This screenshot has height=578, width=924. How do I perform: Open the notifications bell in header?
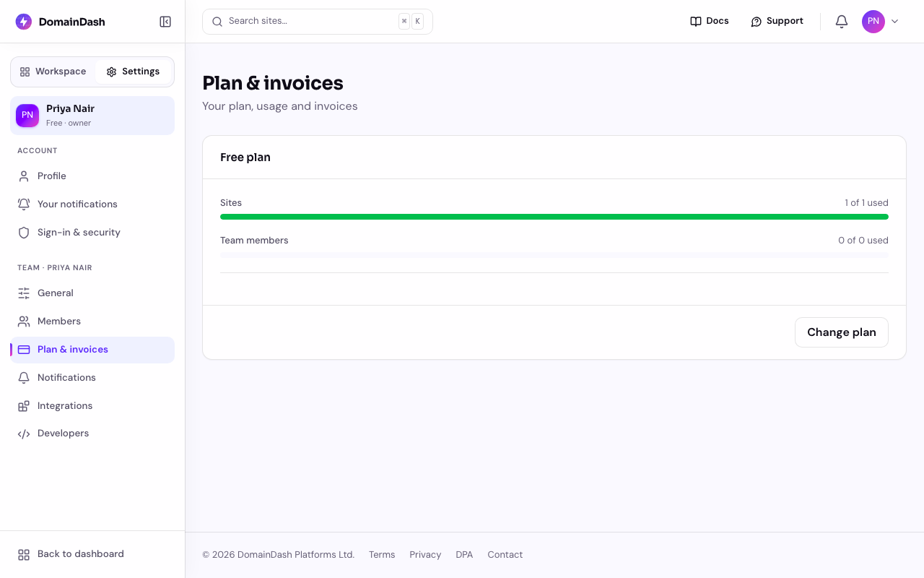(x=842, y=22)
